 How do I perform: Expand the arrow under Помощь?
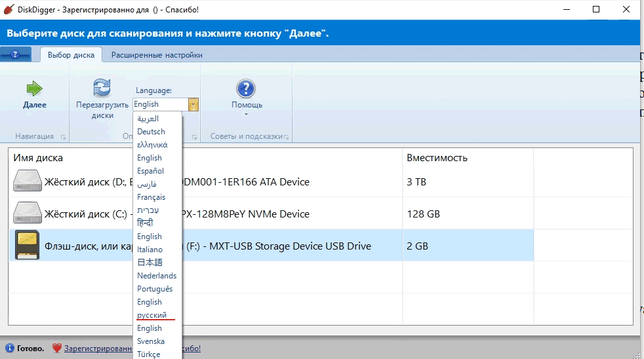tap(247, 115)
